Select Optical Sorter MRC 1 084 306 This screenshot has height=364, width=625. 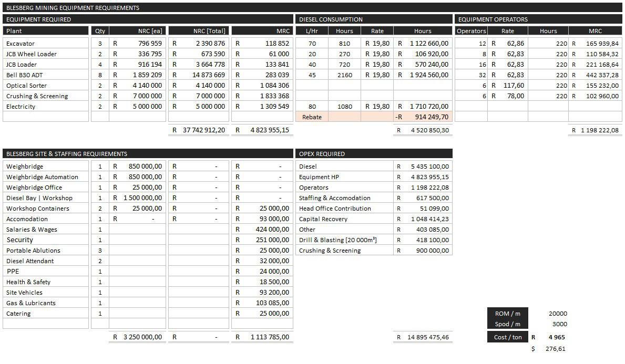(262, 86)
